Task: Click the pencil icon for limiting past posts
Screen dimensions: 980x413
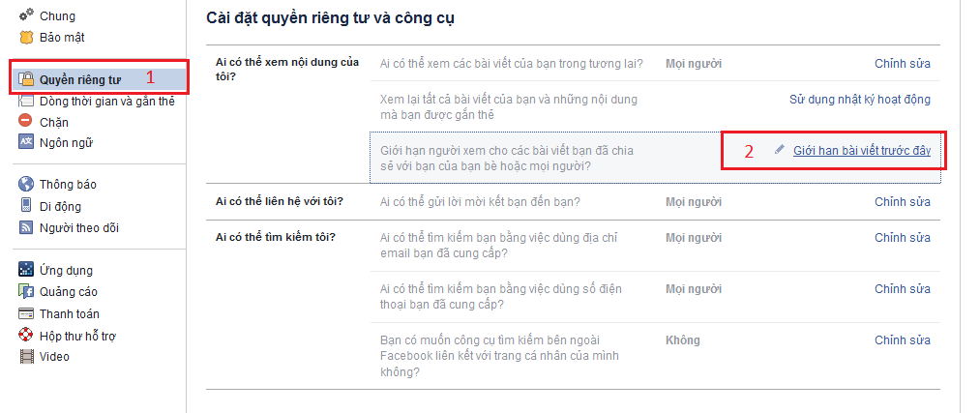Action: pyautogui.click(x=780, y=150)
